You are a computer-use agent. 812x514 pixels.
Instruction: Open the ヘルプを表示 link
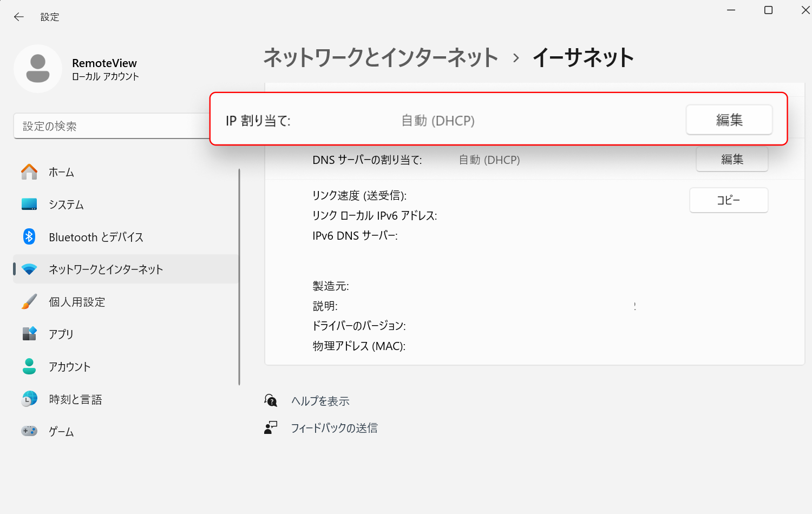[319, 401]
